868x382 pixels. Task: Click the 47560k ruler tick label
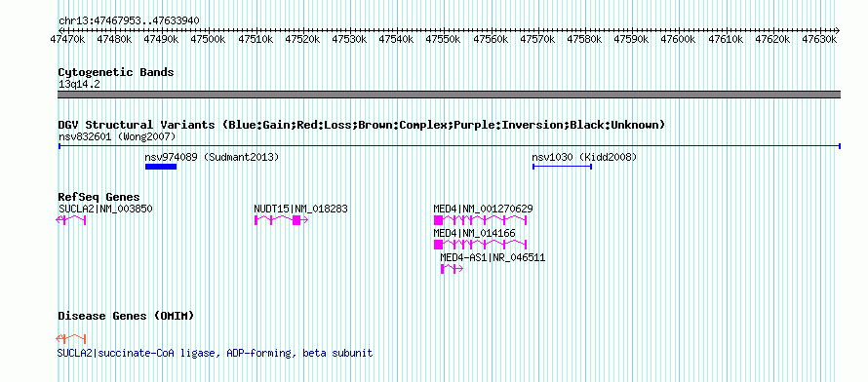coord(491,39)
